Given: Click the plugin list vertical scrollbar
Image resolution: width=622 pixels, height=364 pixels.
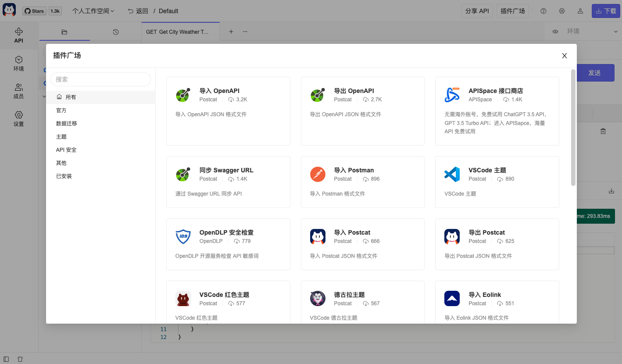Looking at the screenshot, I should click(573, 127).
